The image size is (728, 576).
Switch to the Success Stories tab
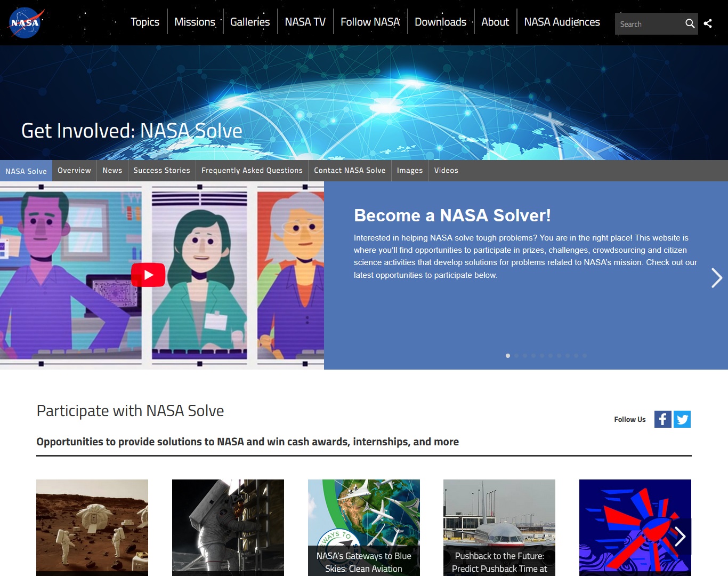pyautogui.click(x=161, y=171)
